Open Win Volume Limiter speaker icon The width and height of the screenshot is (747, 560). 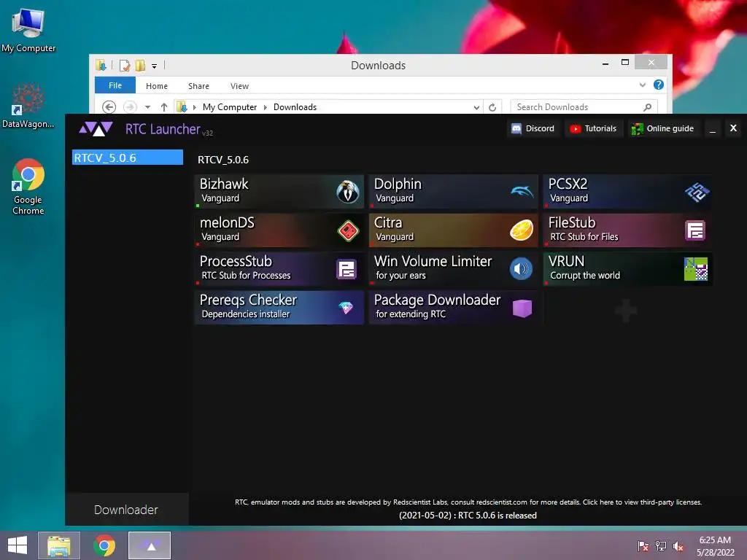[521, 269]
